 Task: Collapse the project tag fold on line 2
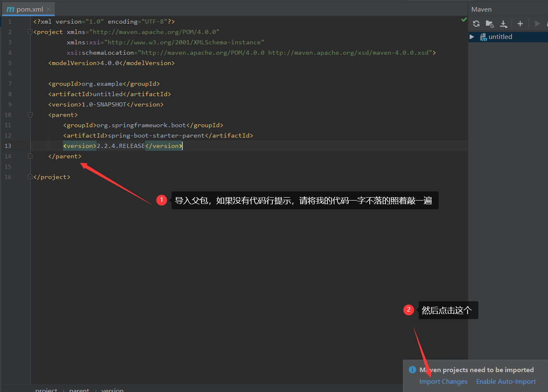[30, 32]
